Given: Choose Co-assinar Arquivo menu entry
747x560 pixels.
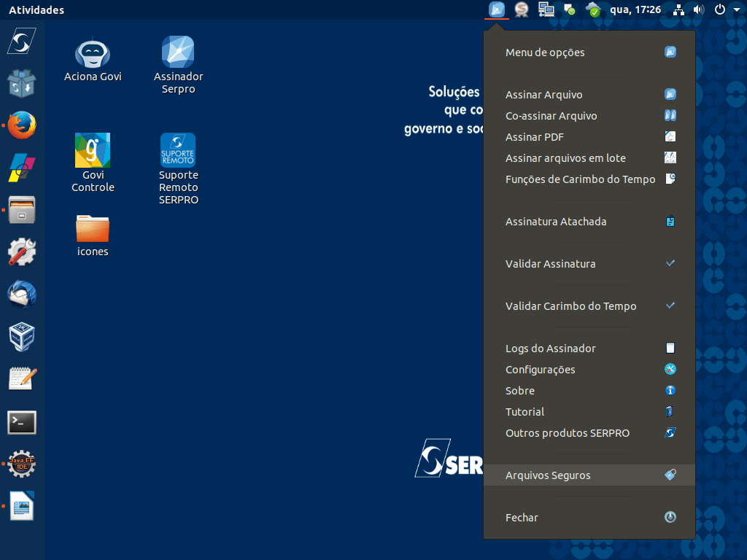Looking at the screenshot, I should [551, 116].
